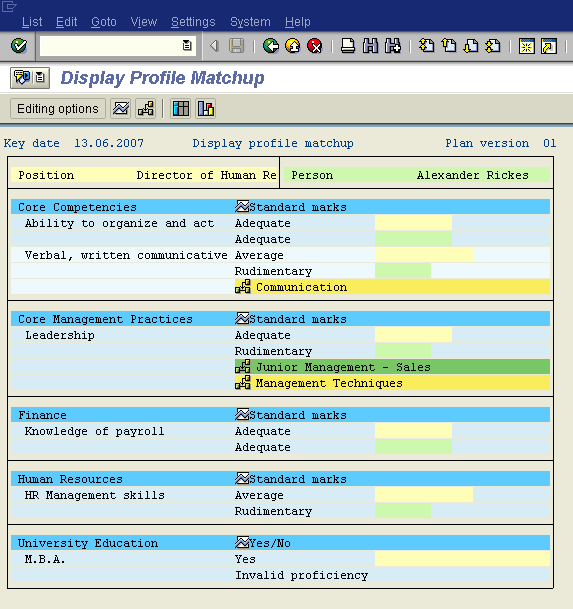Viewport: 573px width, 609px height.
Task: Open the Edit menu
Action: (66, 22)
